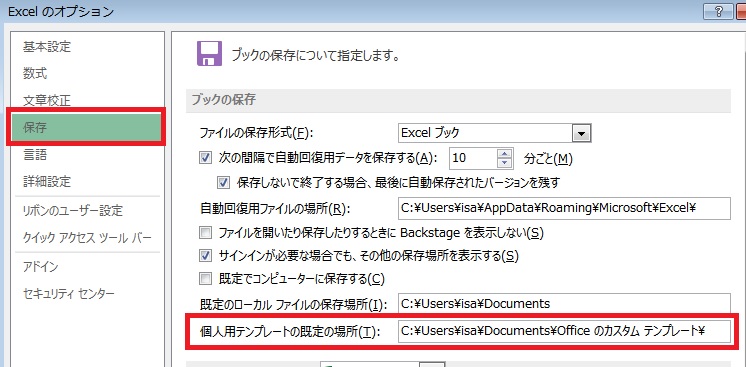The width and height of the screenshot is (746, 367).
Task: Go to the 言語 options
Action: pos(35,155)
